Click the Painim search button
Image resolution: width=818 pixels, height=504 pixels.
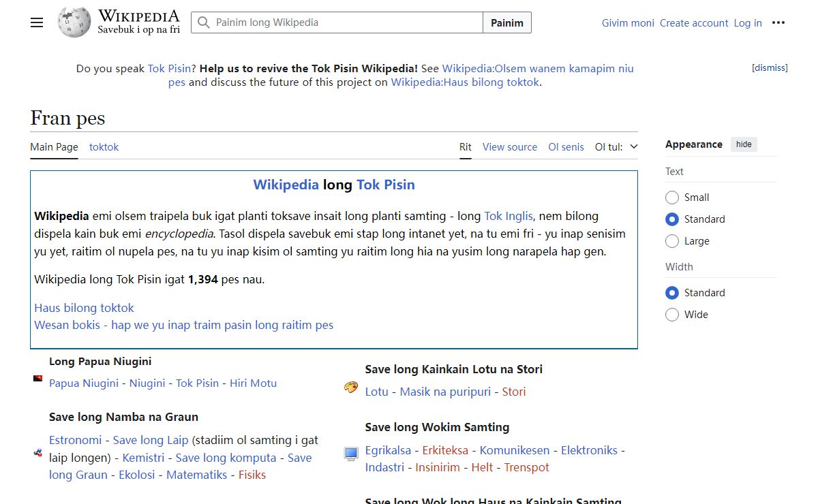[507, 22]
